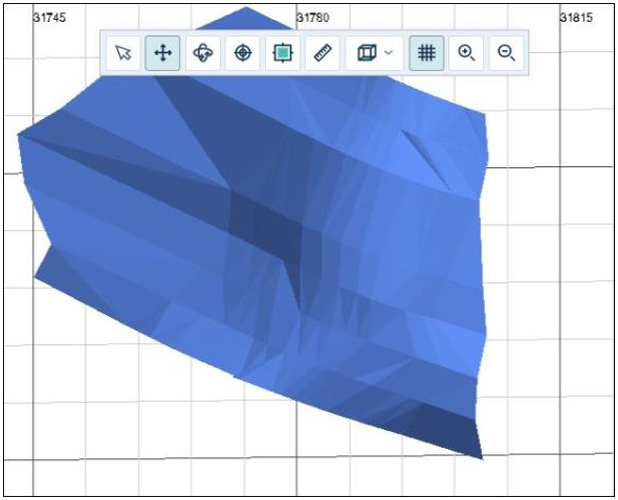Viewport: 618px width, 500px height.
Task: Choose the 3D orbit rotate tool
Action: pyautogui.click(x=203, y=54)
